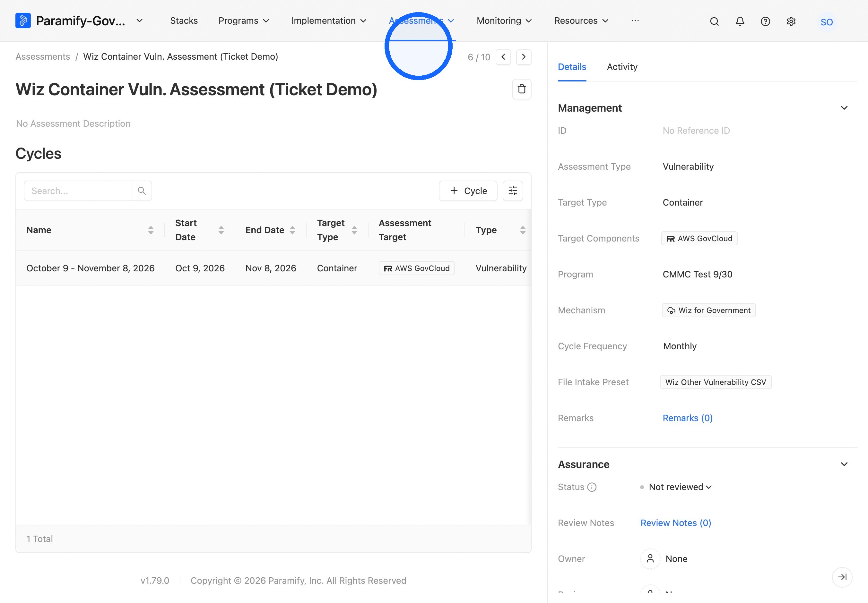Open the Remarks (0) link
The width and height of the screenshot is (868, 603).
pyautogui.click(x=688, y=418)
